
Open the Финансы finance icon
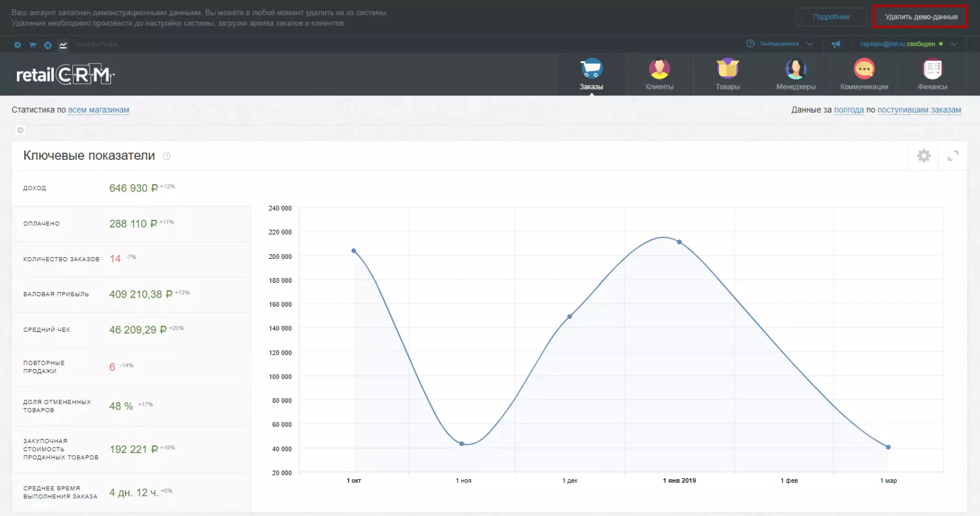click(x=932, y=69)
